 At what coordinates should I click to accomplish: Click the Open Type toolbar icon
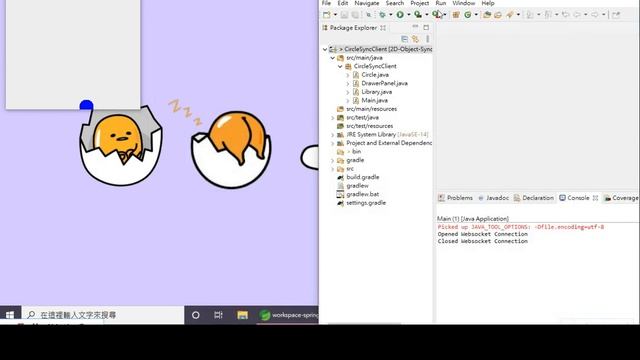coord(487,15)
